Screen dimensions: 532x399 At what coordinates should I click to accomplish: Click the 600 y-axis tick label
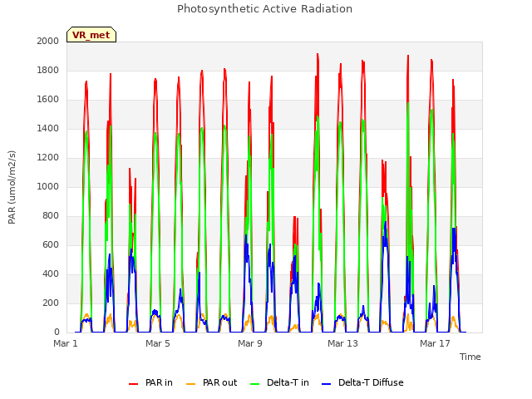click(x=51, y=245)
